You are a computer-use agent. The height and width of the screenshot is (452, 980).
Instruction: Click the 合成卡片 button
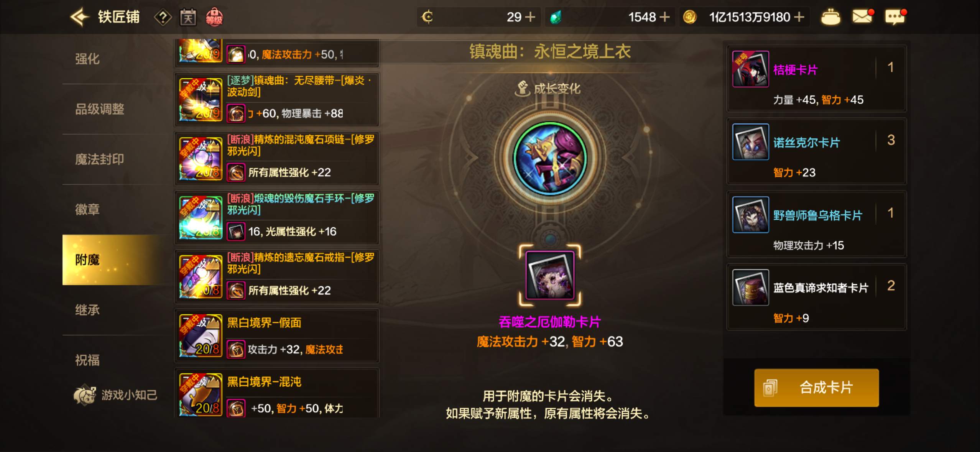click(816, 388)
